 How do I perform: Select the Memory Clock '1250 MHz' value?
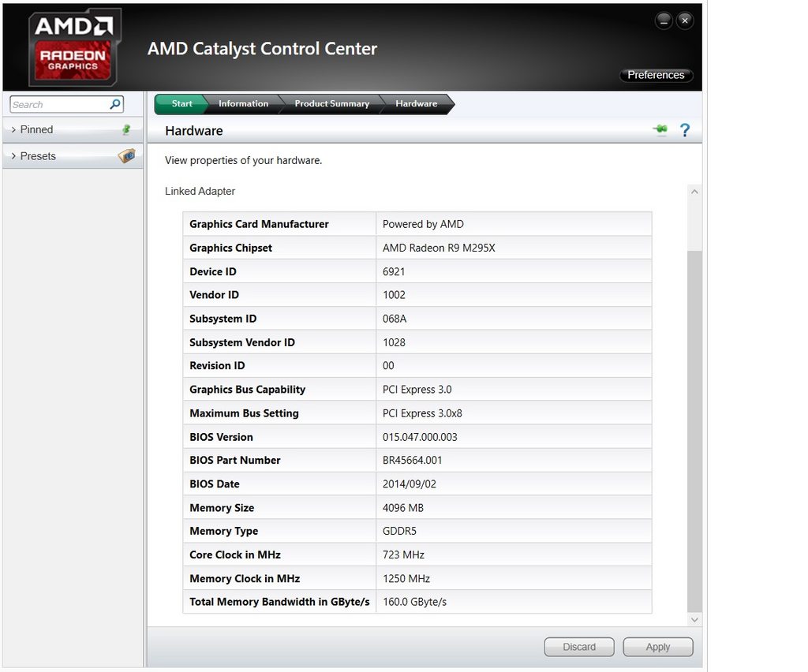coord(406,578)
